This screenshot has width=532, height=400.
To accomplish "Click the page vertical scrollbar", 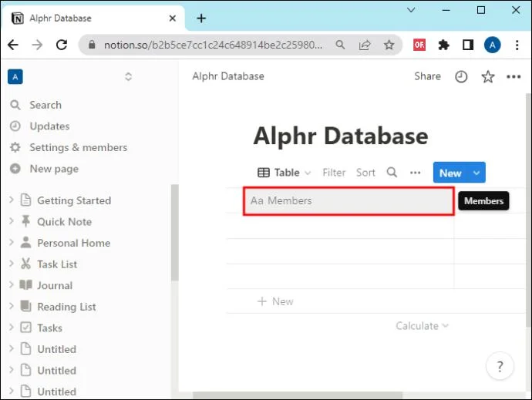I will tap(528, 210).
